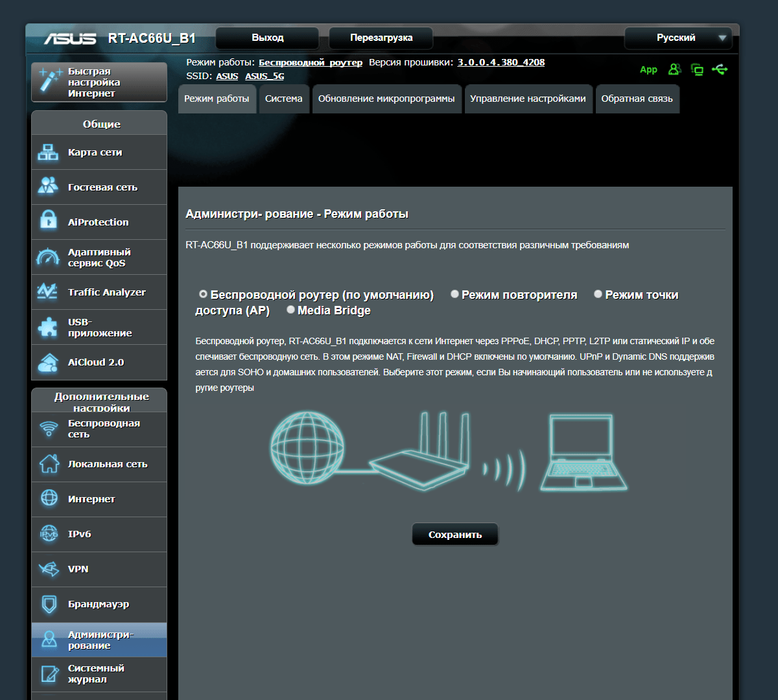Click the Сохранить button
This screenshot has width=778, height=700.
pos(455,534)
